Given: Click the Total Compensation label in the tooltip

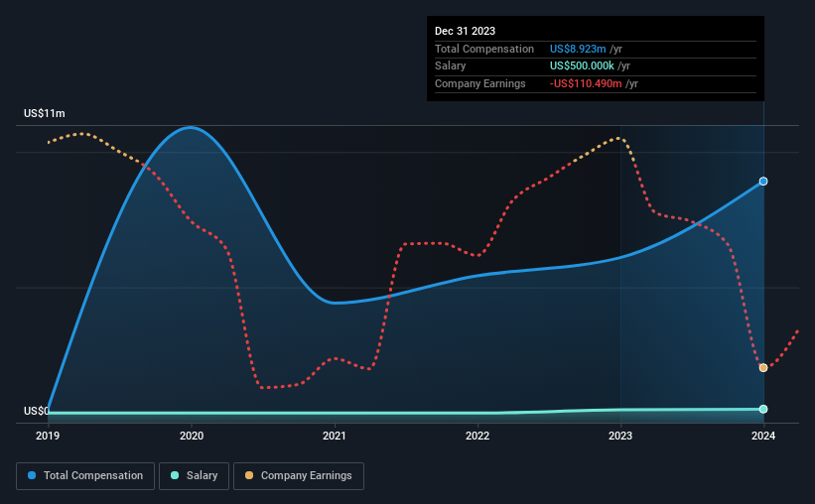Looking at the screenshot, I should [483, 49].
